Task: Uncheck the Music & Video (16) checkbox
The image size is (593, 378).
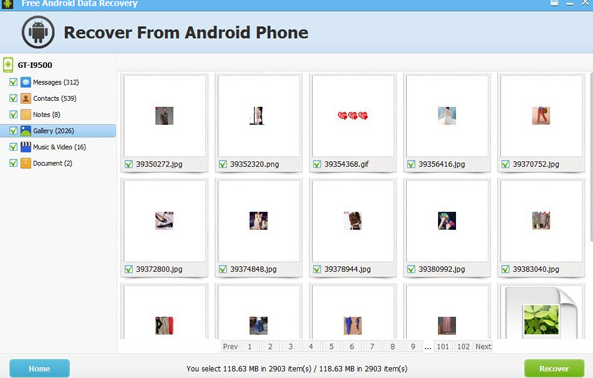Action: 13,147
